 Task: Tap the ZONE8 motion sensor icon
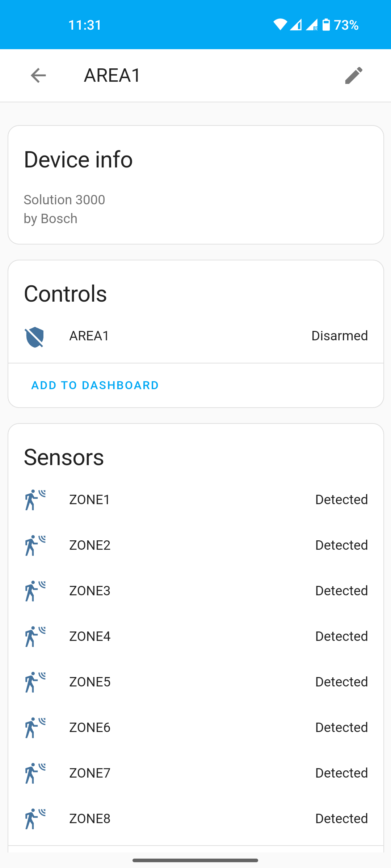(35, 819)
